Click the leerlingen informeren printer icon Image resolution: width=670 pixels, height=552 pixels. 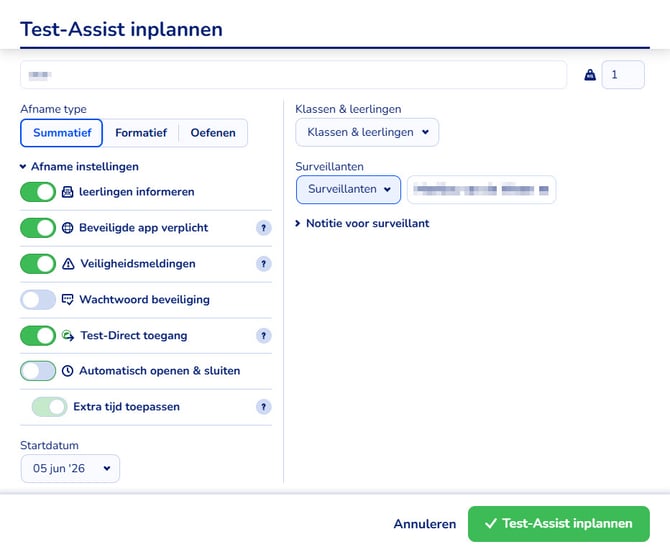[x=68, y=192]
